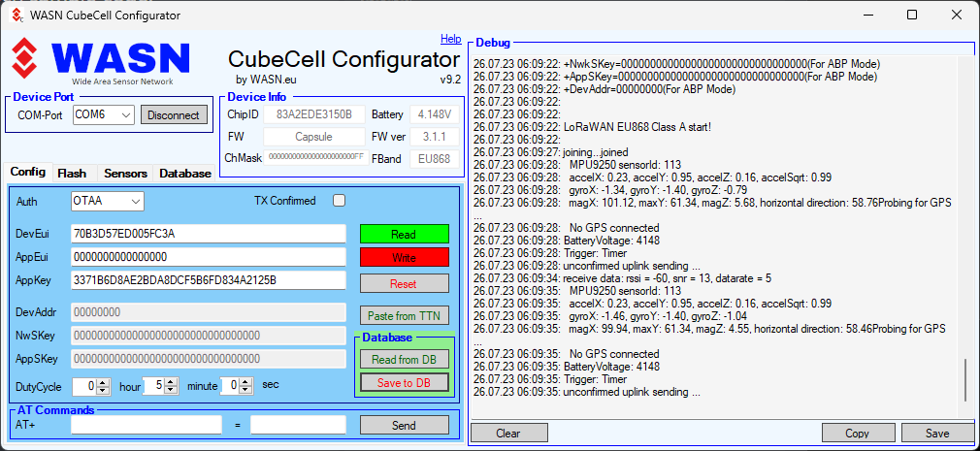The image size is (980, 451).
Task: Open the Database tab
Action: pos(185,174)
